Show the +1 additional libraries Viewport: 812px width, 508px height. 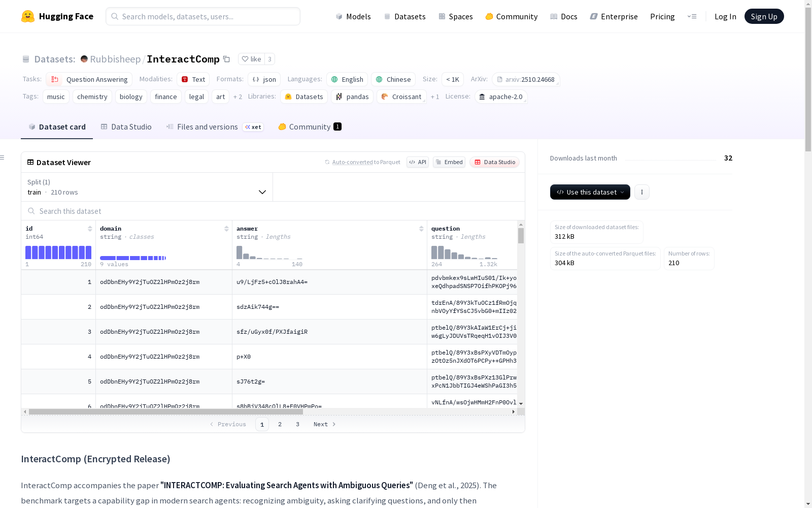coord(435,97)
